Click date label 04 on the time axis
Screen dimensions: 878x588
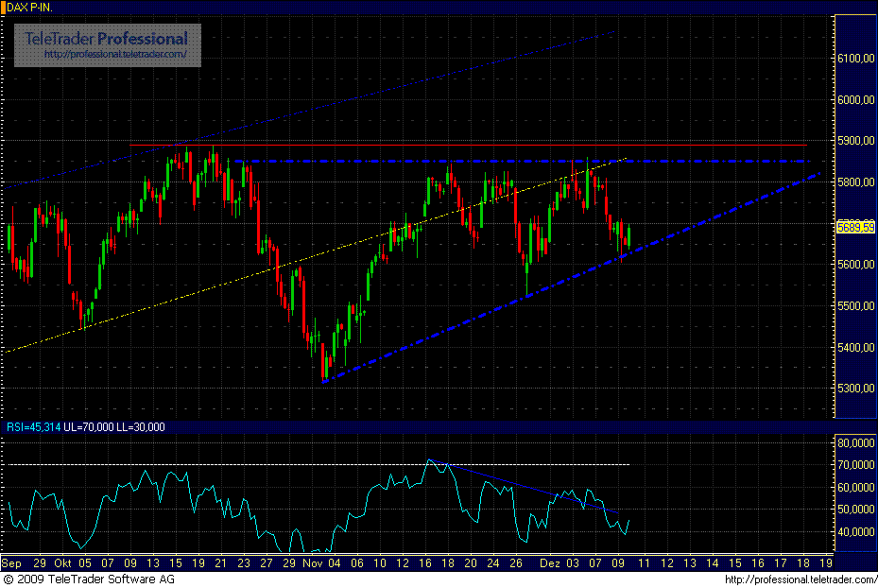pos(335,563)
